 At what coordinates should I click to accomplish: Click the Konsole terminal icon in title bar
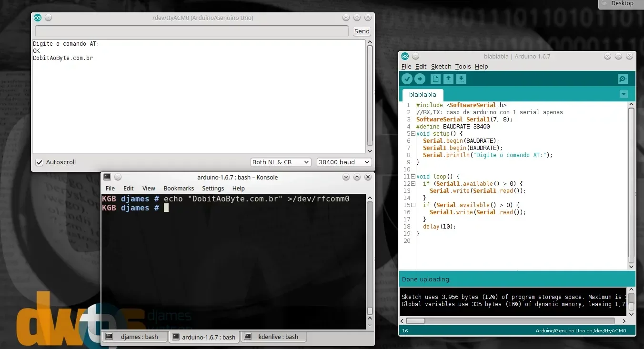107,177
